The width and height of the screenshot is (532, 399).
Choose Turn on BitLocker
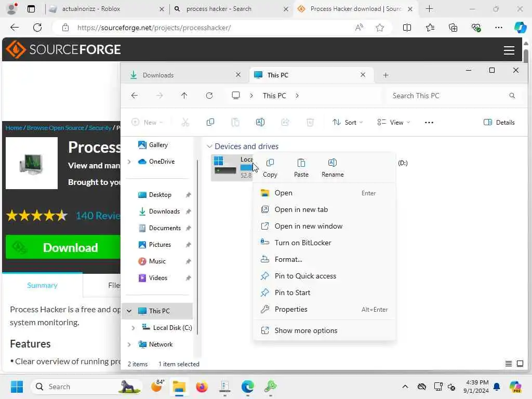pos(324,243)
